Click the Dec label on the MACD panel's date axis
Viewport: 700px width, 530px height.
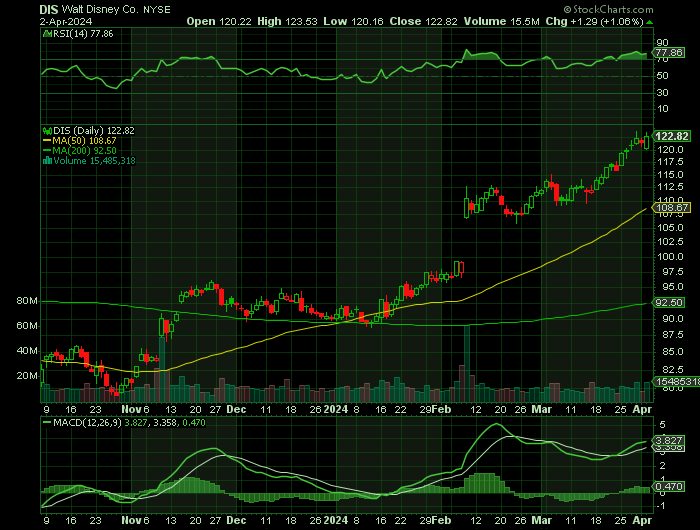[x=236, y=521]
